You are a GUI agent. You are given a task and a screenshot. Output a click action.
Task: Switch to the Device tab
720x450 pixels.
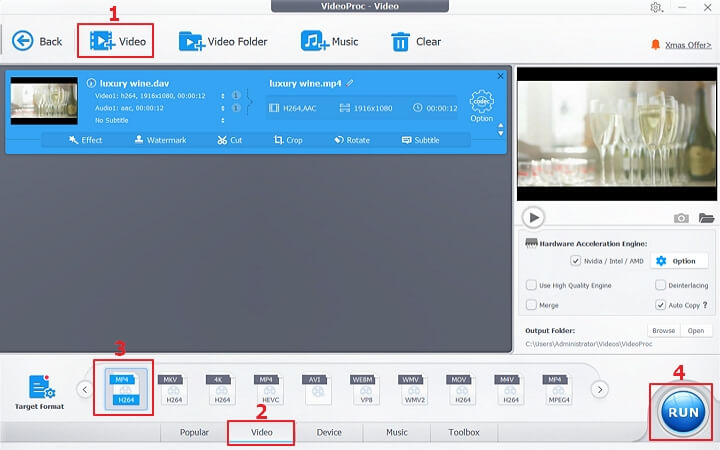pos(329,433)
